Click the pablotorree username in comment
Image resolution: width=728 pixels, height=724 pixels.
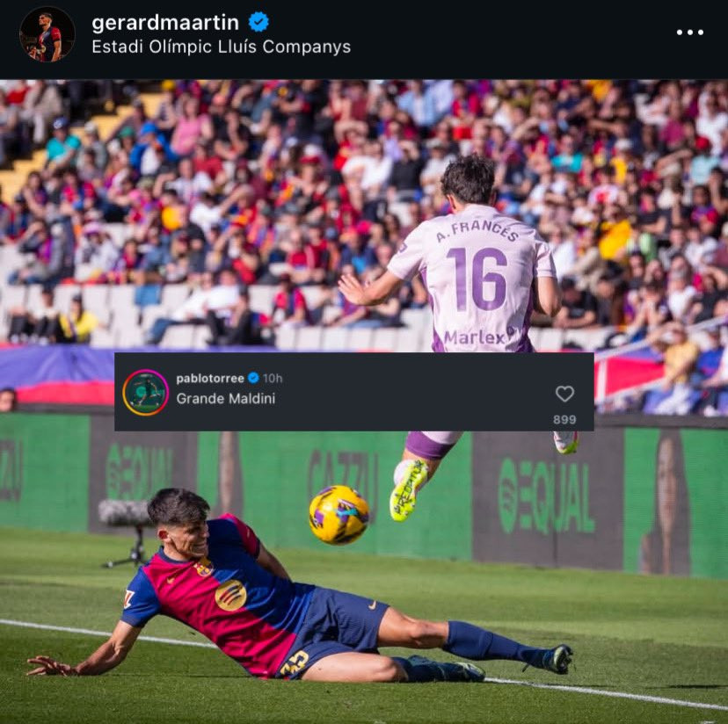(x=210, y=378)
